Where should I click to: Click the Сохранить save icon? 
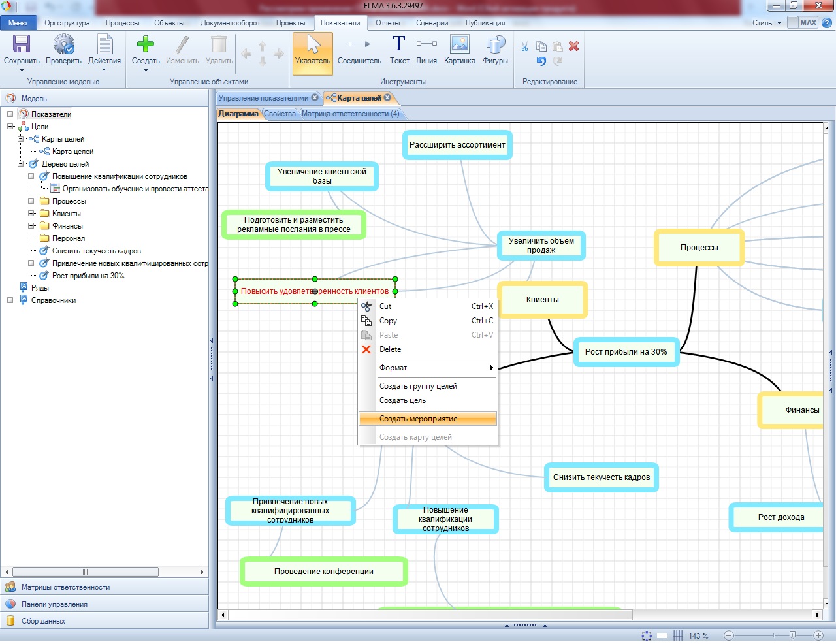click(x=22, y=44)
